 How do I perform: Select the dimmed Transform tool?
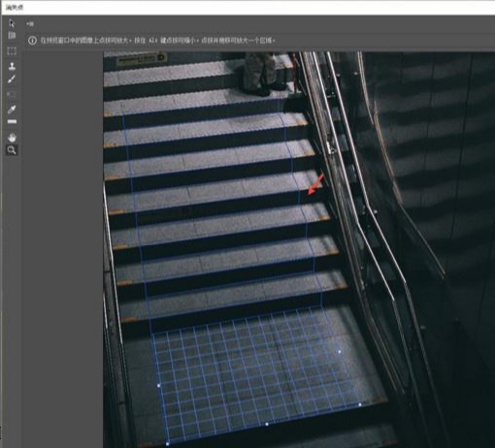[12, 94]
